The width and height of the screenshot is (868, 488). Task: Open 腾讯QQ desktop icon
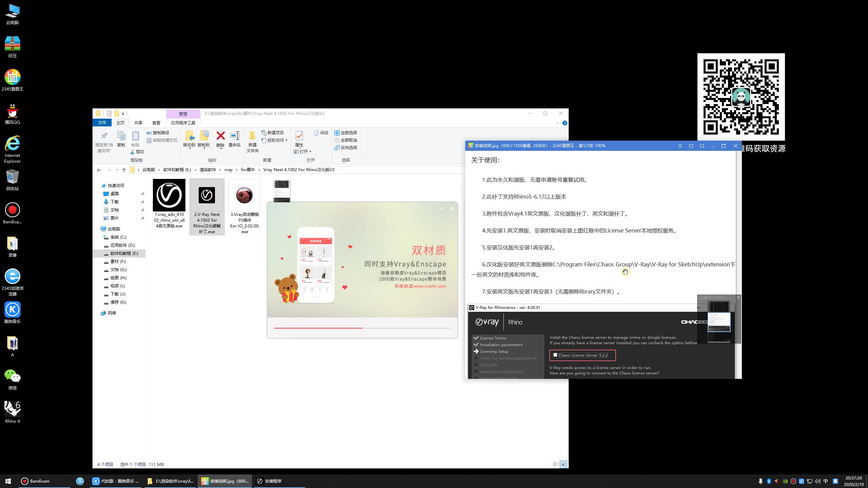point(13,114)
